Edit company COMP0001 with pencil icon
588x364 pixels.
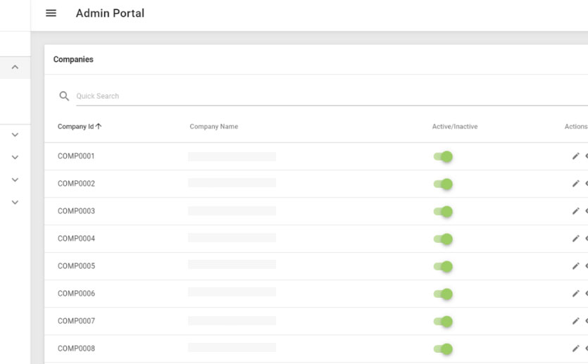[x=575, y=156]
